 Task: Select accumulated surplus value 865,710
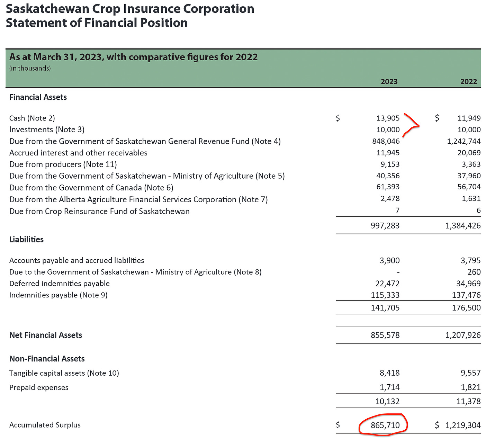pyautogui.click(x=385, y=425)
